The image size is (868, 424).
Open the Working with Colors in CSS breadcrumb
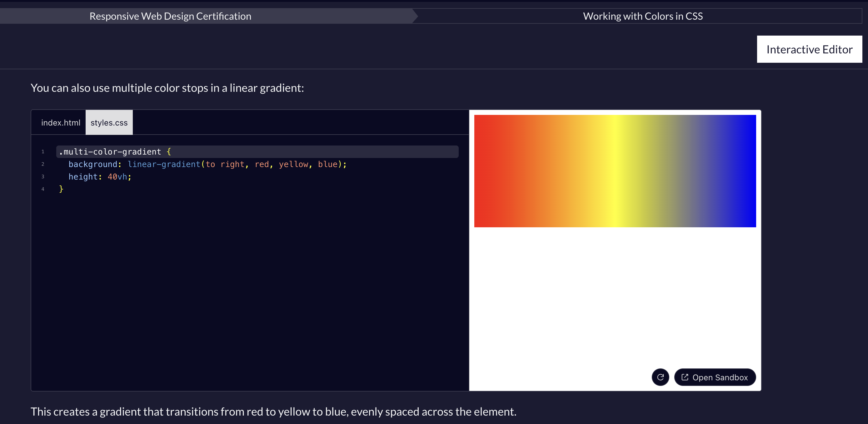tap(643, 16)
